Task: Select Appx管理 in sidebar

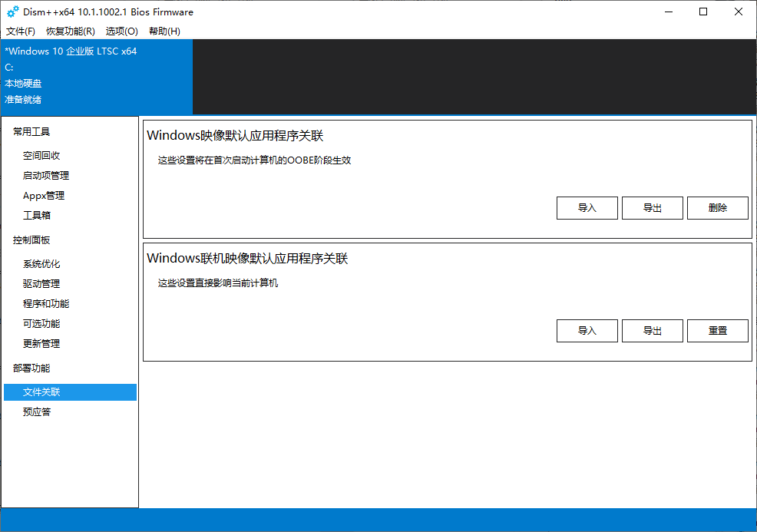Action: (44, 196)
